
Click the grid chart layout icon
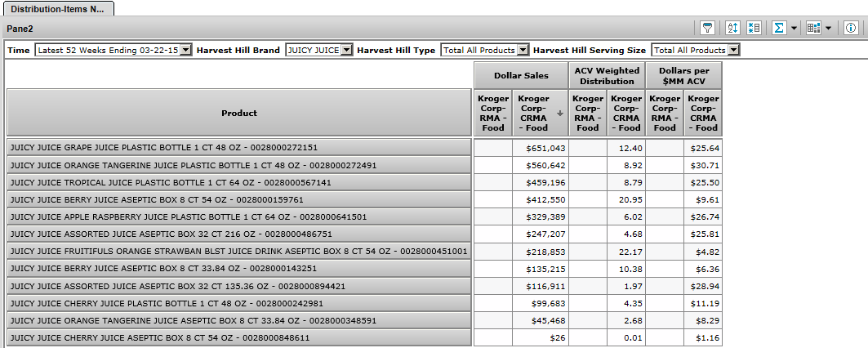click(x=813, y=28)
